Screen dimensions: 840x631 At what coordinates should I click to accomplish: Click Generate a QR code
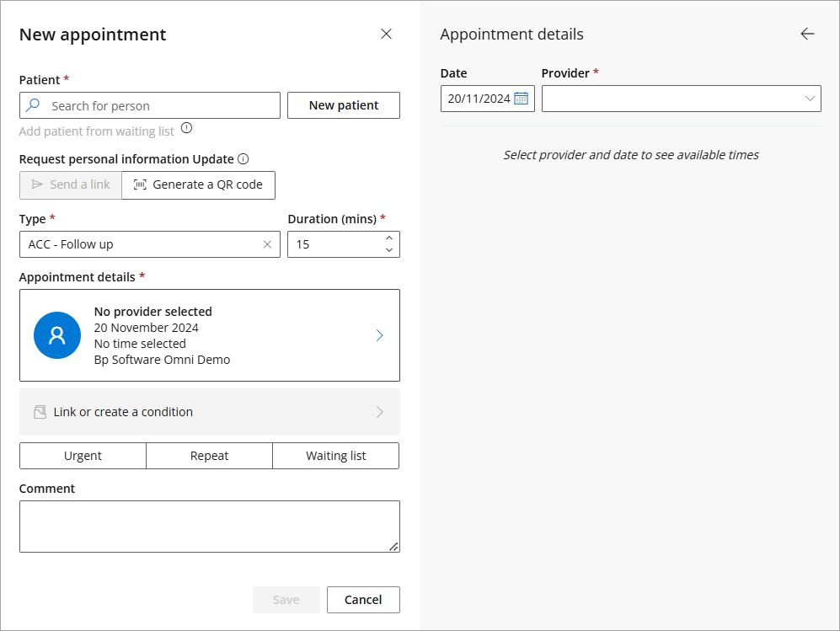tap(198, 184)
